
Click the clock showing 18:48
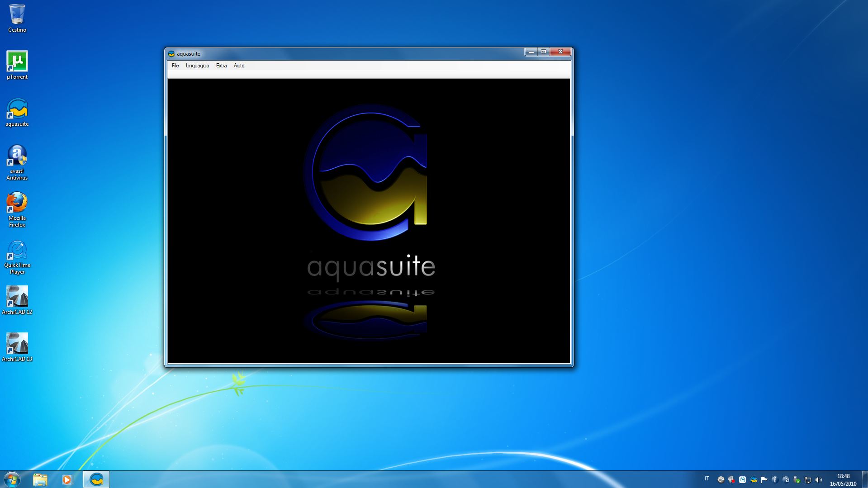843,480
